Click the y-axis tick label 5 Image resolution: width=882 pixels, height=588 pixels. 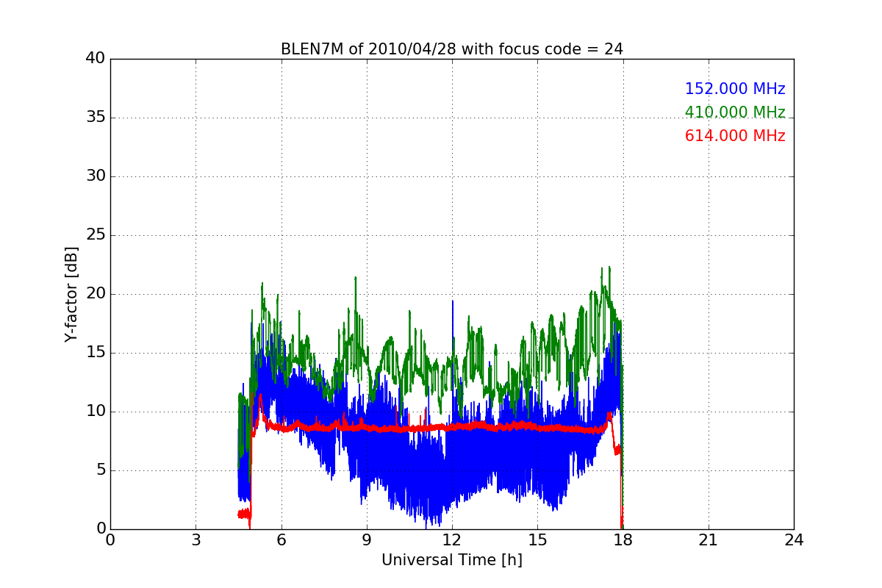(101, 470)
